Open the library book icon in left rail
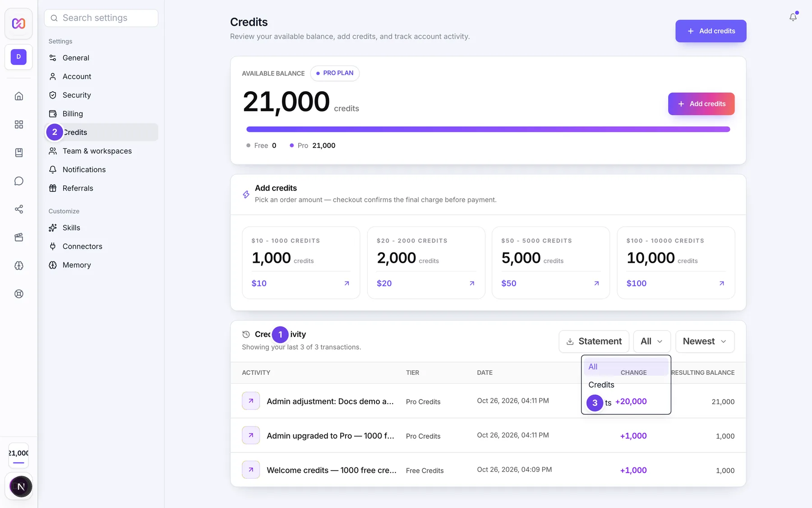The height and width of the screenshot is (508, 812). tap(18, 153)
